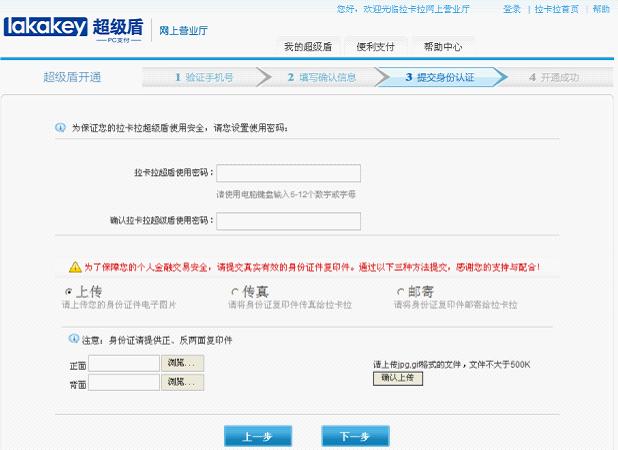Click the 登录 link
The height and width of the screenshot is (450, 618).
click(512, 9)
